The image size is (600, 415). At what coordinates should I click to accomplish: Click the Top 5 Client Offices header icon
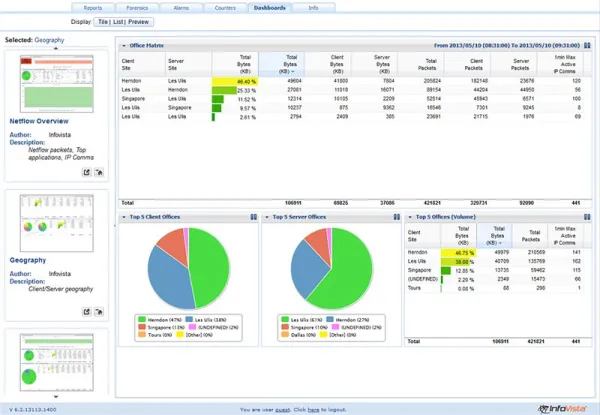(x=252, y=216)
